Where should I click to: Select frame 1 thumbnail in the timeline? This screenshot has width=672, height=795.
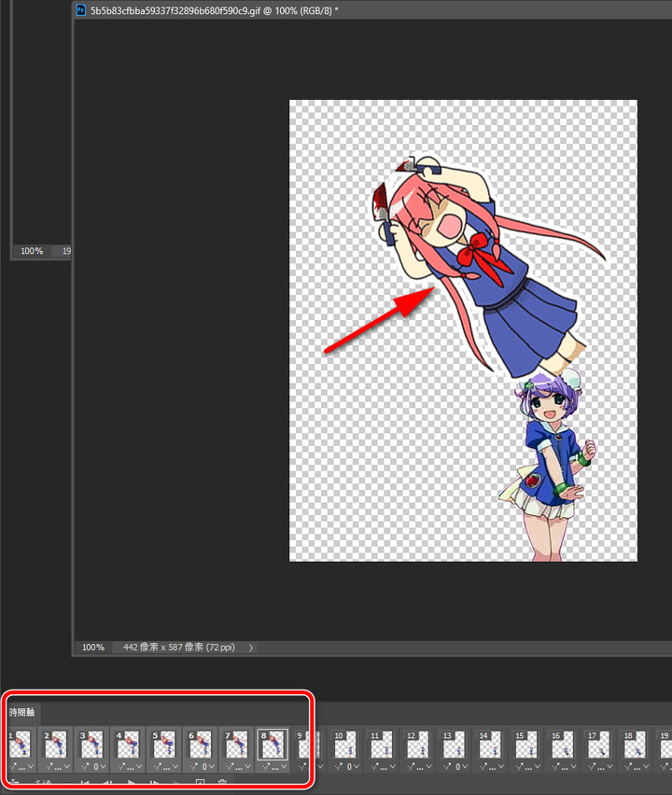[x=20, y=745]
